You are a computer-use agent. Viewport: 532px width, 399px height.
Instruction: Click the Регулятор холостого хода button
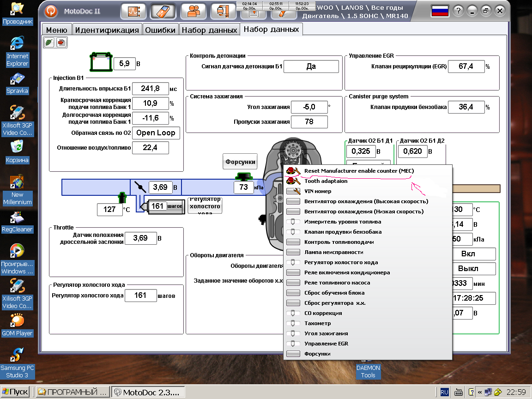205,205
